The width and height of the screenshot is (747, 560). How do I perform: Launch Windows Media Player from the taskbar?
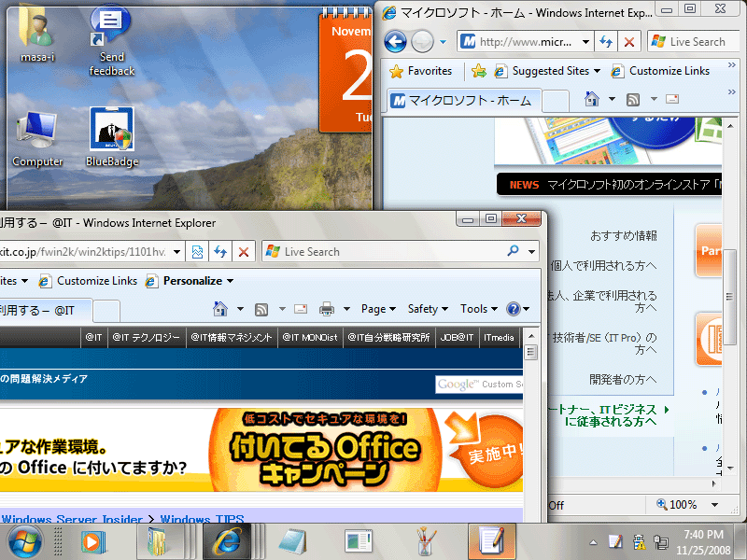click(x=92, y=542)
